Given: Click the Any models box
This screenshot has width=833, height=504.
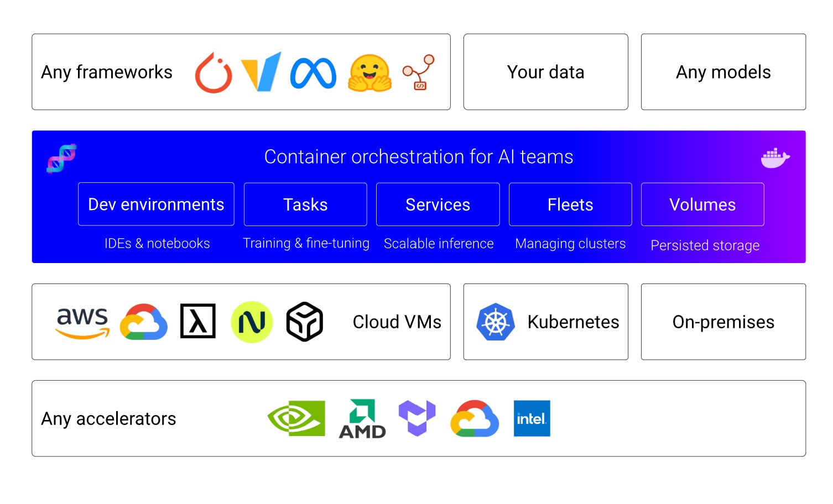Looking at the screenshot, I should click(723, 72).
